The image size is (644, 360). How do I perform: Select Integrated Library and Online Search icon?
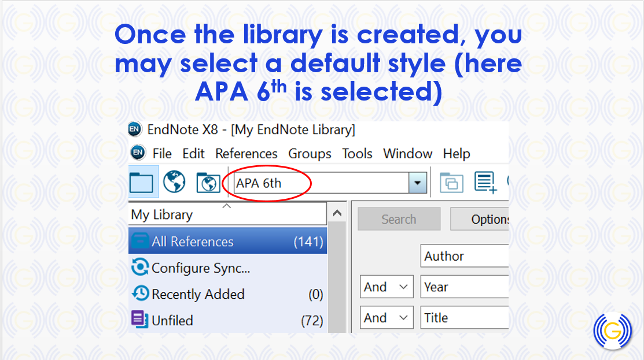pos(207,183)
